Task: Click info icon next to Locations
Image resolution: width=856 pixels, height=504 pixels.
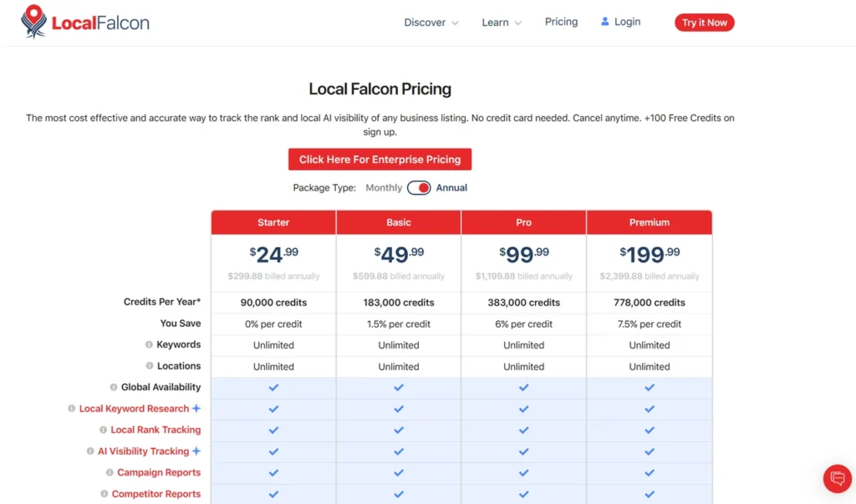Action: coord(149,366)
